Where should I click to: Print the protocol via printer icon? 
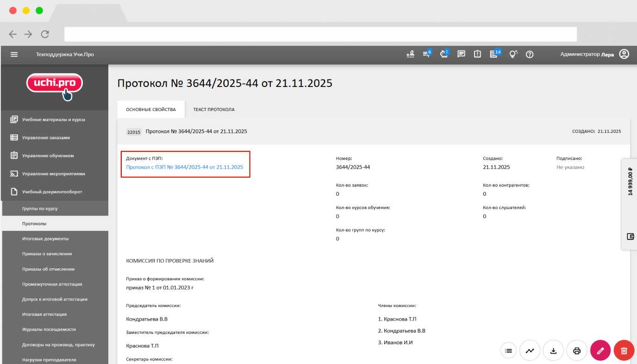577,351
